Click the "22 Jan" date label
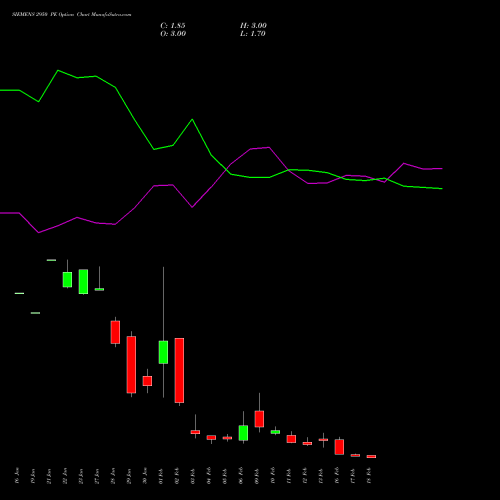Viewport: 500px width, 500px height. pos(65,476)
